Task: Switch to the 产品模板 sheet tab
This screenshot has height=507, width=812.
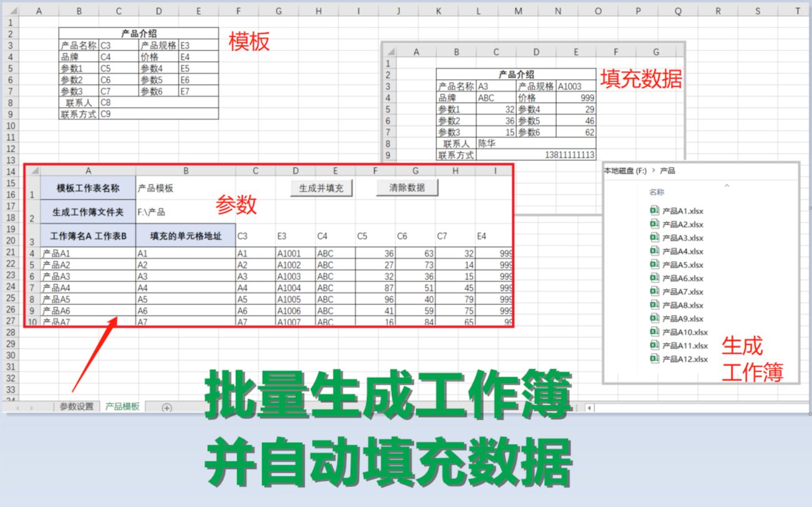Action: 122,407
